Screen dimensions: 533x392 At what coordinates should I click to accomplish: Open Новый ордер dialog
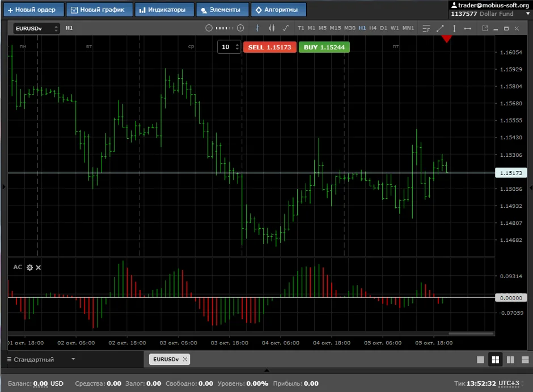click(33, 10)
